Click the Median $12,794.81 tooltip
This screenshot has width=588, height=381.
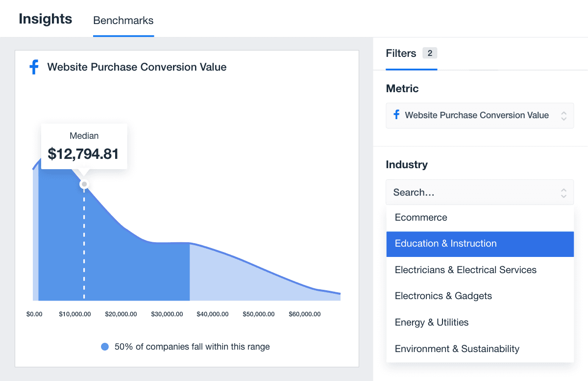84,146
